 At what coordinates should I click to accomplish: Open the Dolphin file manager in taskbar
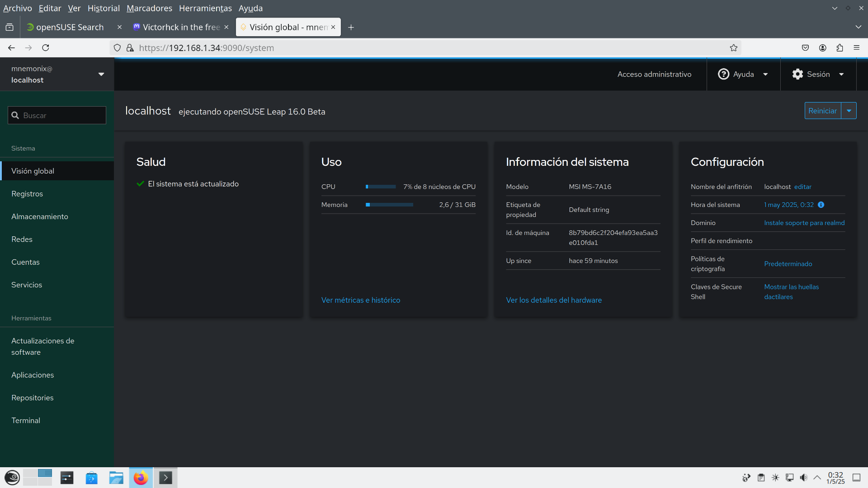pos(116,478)
